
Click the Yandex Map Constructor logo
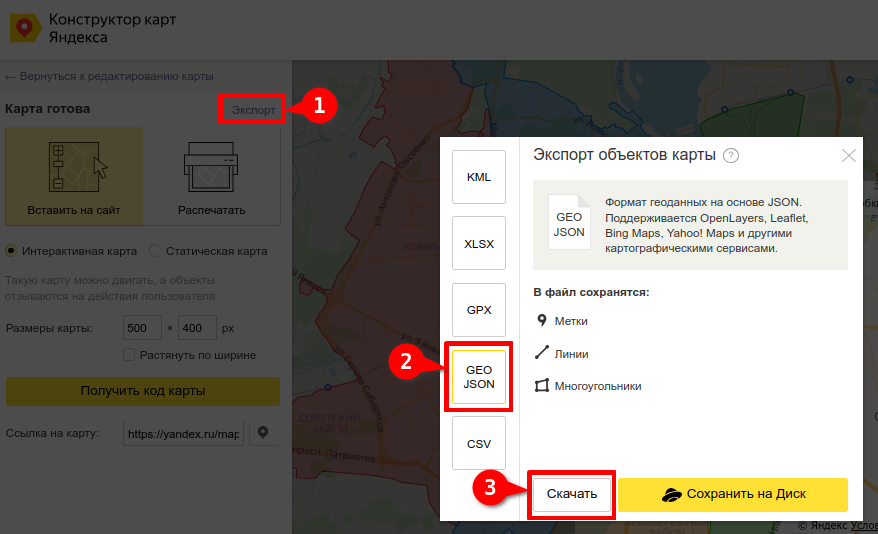tap(24, 29)
